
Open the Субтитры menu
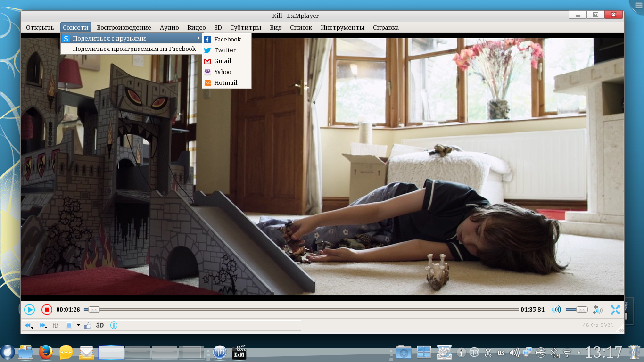(x=246, y=28)
